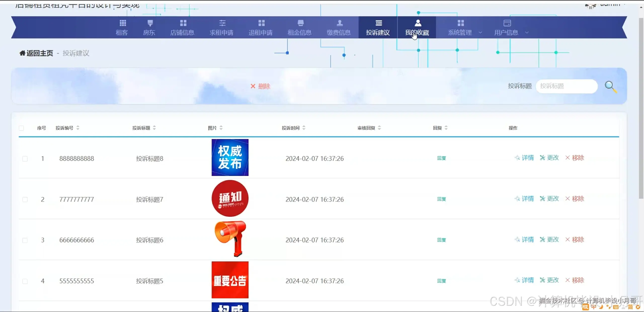Open the 租客 management section
This screenshot has height=312, width=644.
pos(122,27)
